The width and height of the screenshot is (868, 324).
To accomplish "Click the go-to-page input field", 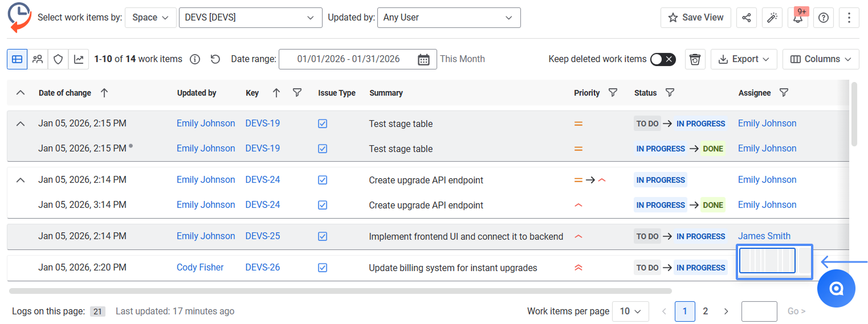I will coord(759,311).
